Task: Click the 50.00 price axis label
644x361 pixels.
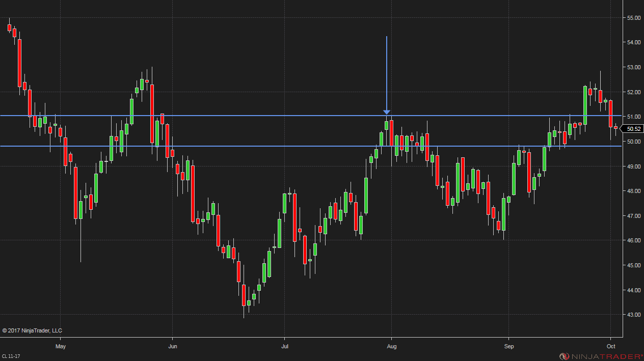Action: point(634,142)
